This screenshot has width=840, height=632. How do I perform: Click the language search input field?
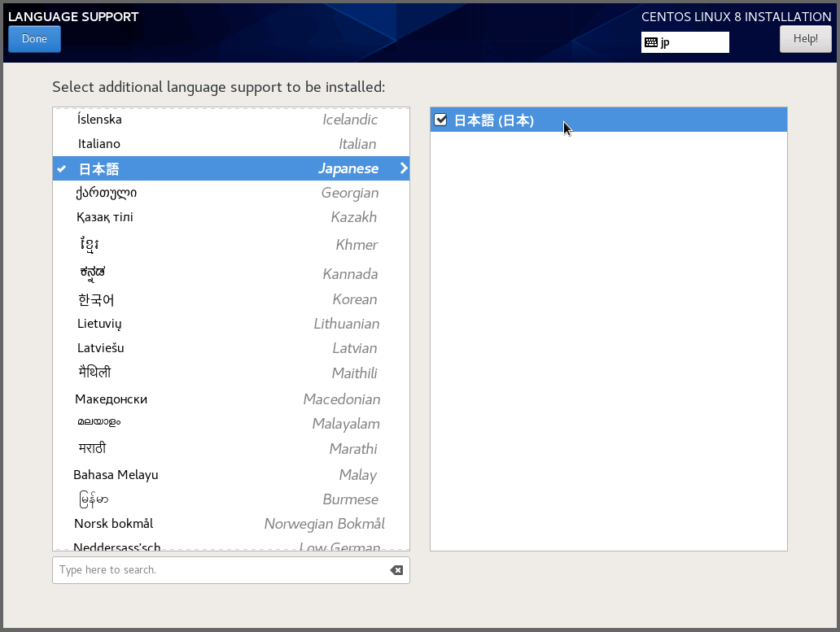click(x=220, y=570)
